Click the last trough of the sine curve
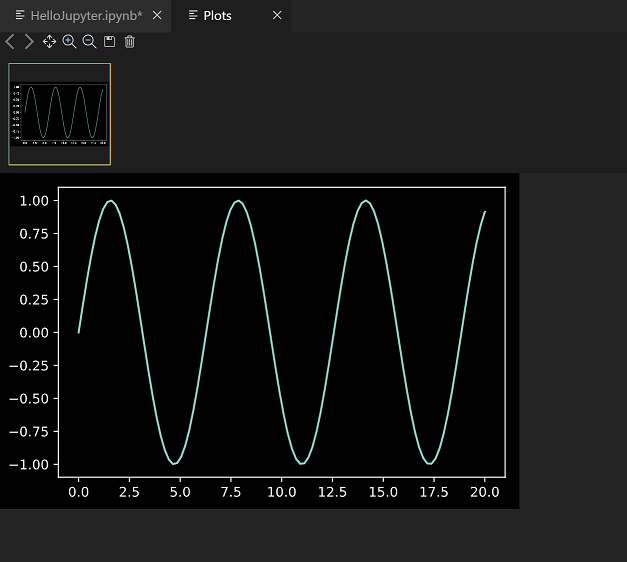Viewport: 627px width, 562px height. click(429, 463)
